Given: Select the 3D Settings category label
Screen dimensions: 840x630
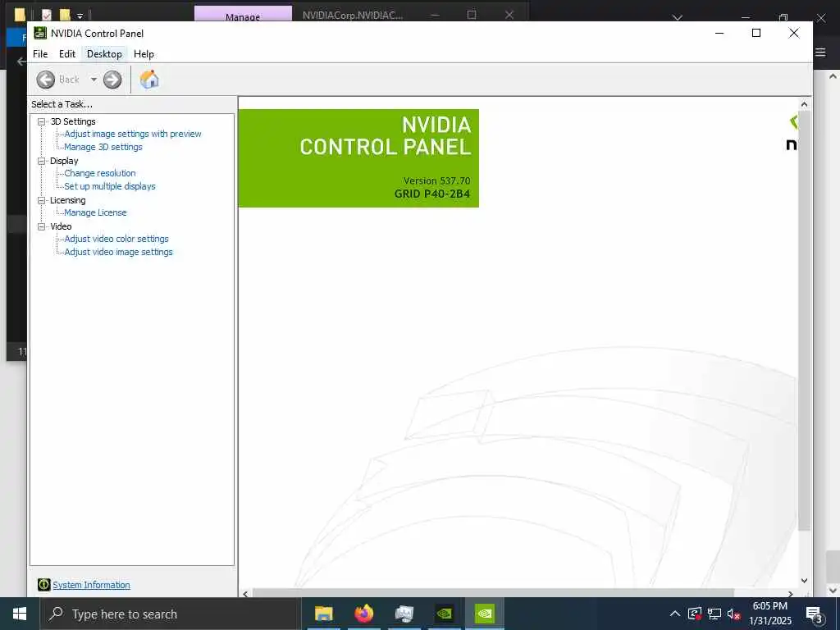Looking at the screenshot, I should click(73, 121).
